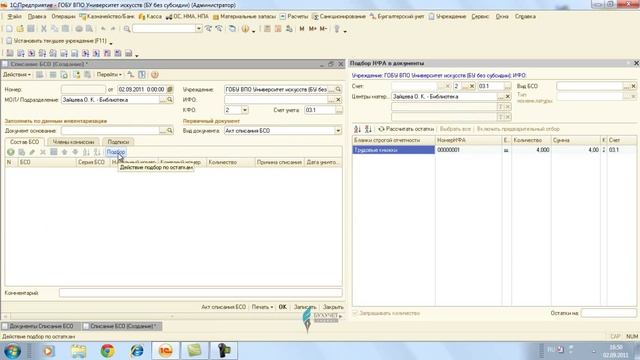
Task: Click Move row down arrow icon
Action: coord(75,152)
